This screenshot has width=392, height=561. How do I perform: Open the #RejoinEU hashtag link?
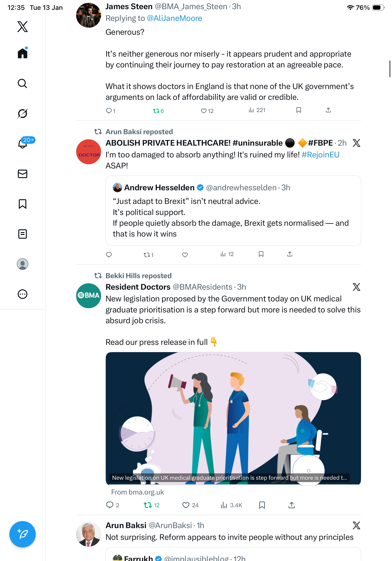320,155
